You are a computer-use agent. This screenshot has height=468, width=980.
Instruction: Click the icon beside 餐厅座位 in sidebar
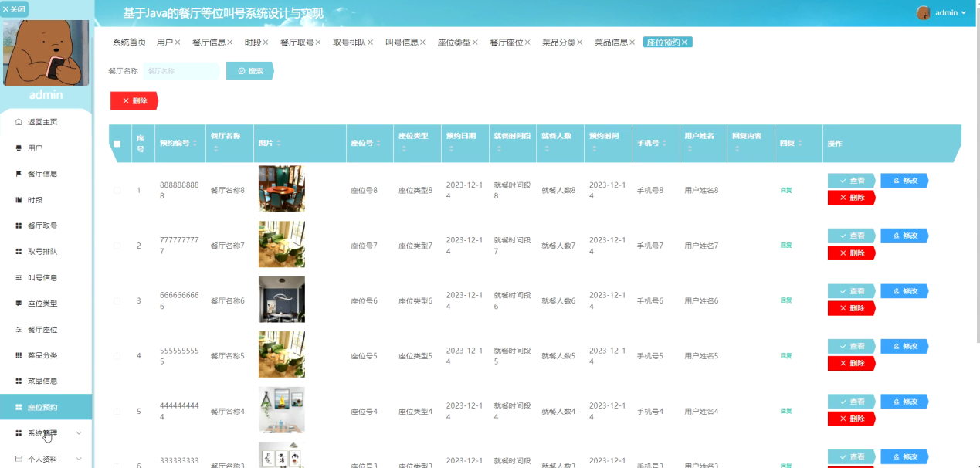pyautogui.click(x=19, y=330)
